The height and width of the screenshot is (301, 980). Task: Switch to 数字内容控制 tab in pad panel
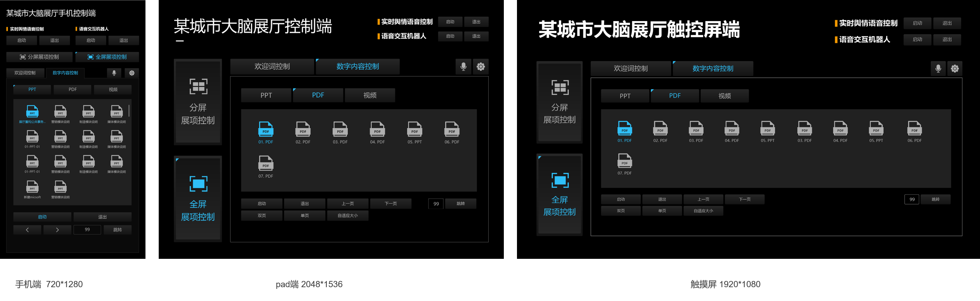pos(358,66)
